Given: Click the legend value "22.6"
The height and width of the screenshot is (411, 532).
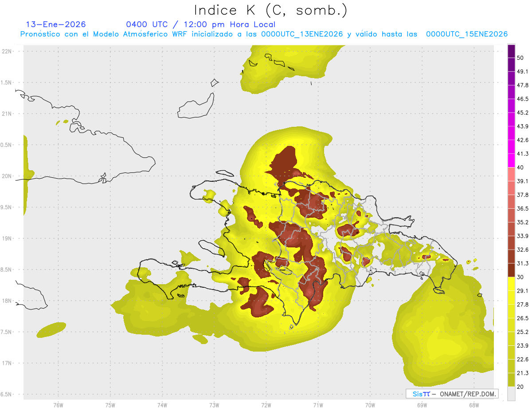Looking at the screenshot, I should [x=522, y=359].
